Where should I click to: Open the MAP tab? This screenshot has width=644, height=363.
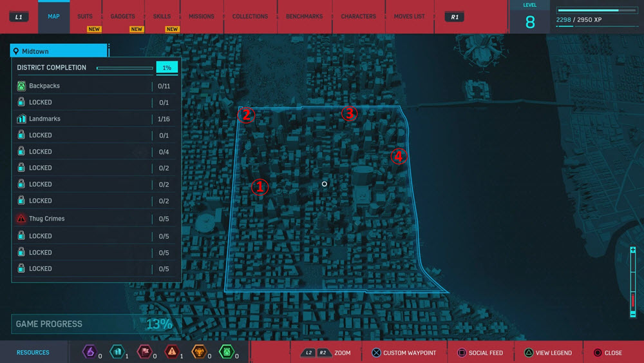54,17
